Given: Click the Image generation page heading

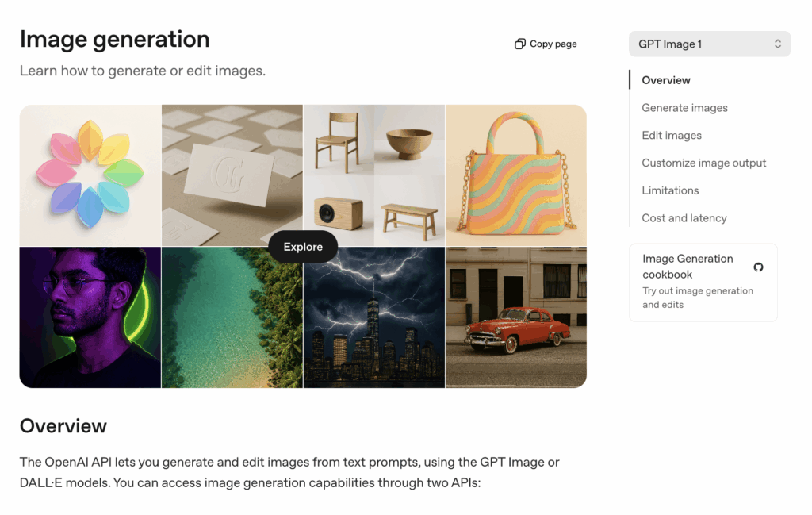Looking at the screenshot, I should click(x=115, y=38).
